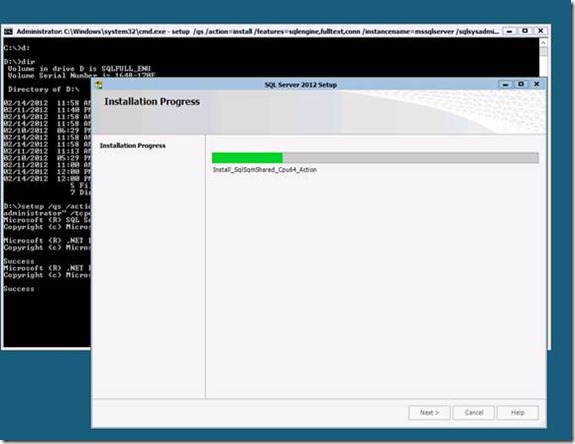Screen dimensions: 575x444
Task: Click the SQL Server 2012 Setup window icon
Action: coord(99,85)
